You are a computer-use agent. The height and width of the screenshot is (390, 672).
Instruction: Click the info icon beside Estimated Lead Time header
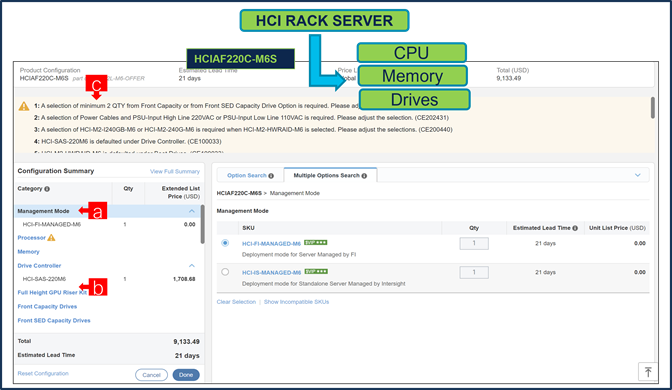[x=575, y=228]
